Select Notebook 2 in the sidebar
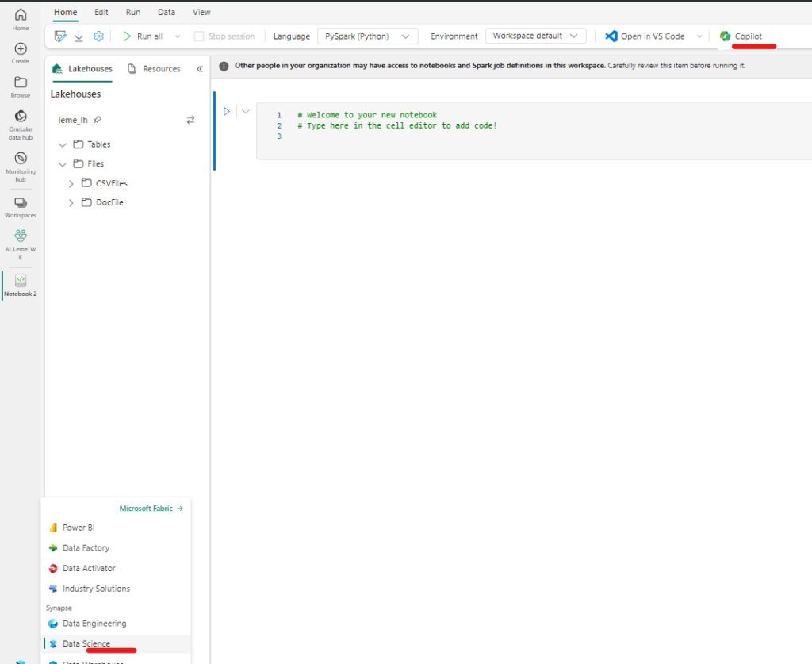 point(21,286)
